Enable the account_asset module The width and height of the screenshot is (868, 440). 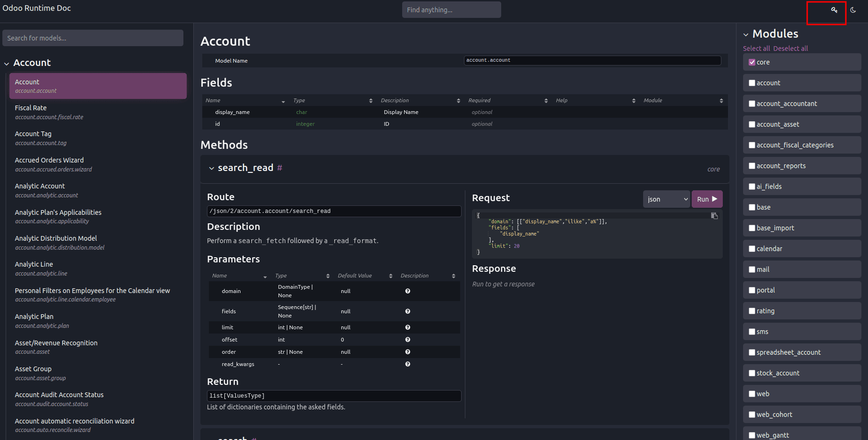752,124
